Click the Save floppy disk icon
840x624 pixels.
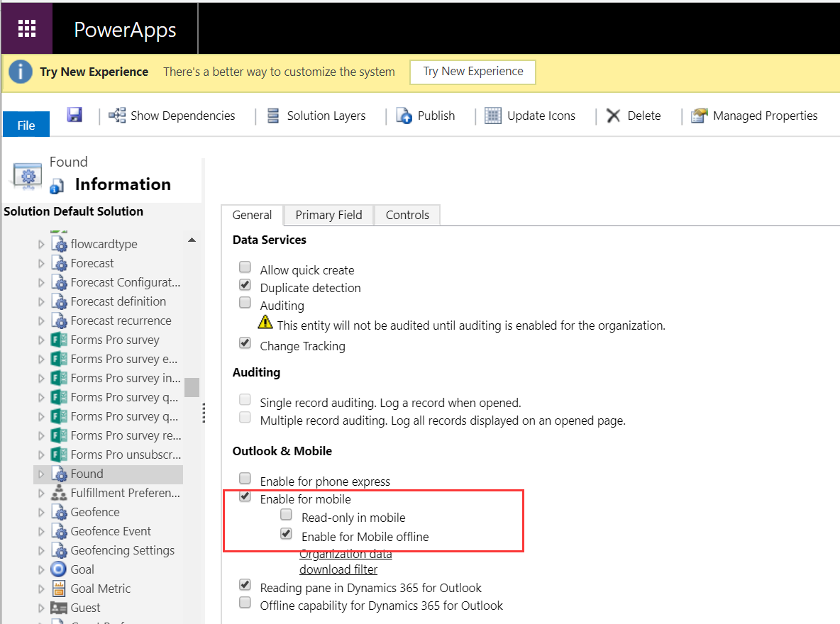tap(74, 115)
